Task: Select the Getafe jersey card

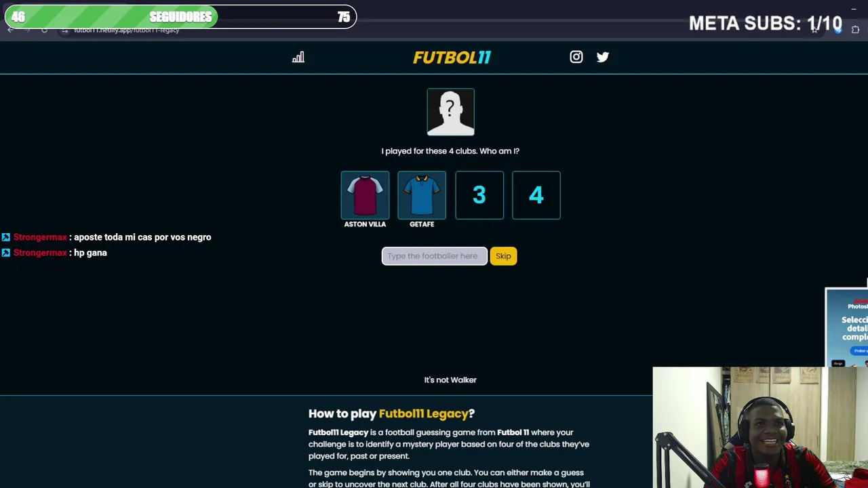Action: coord(422,195)
